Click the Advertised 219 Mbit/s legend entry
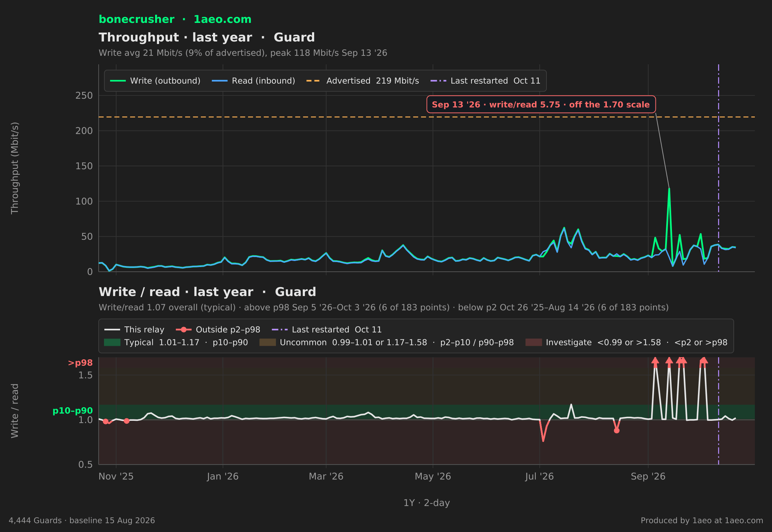Screen dimensions: 772x532 pyautogui.click(x=362, y=81)
